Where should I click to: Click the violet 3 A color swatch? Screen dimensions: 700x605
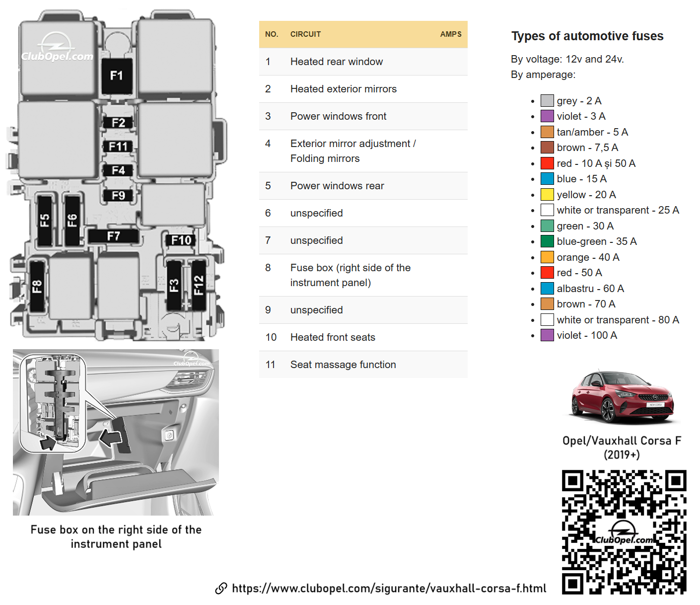coord(547,116)
